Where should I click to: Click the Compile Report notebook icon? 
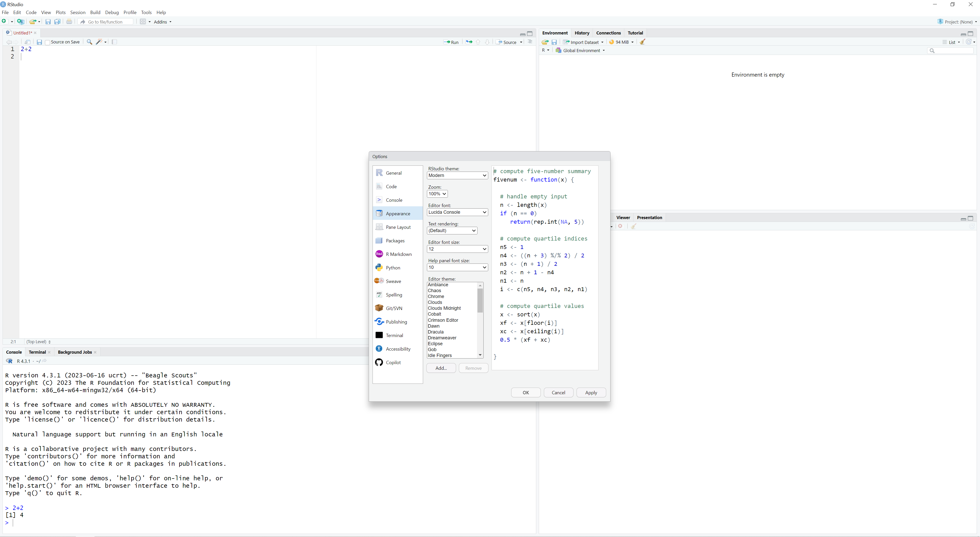click(x=114, y=42)
